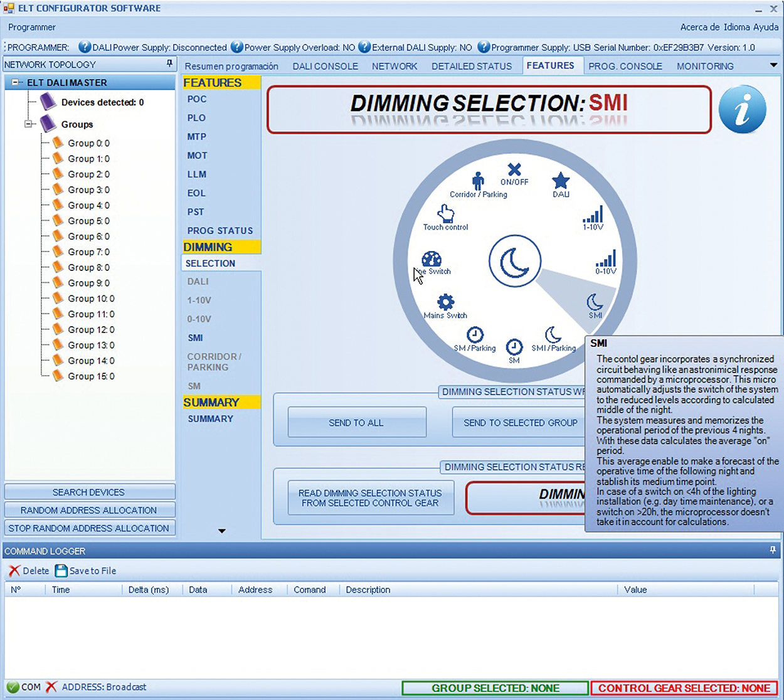Choose the SM / Parking clock icon
This screenshot has height=700, width=784.
coord(475,334)
